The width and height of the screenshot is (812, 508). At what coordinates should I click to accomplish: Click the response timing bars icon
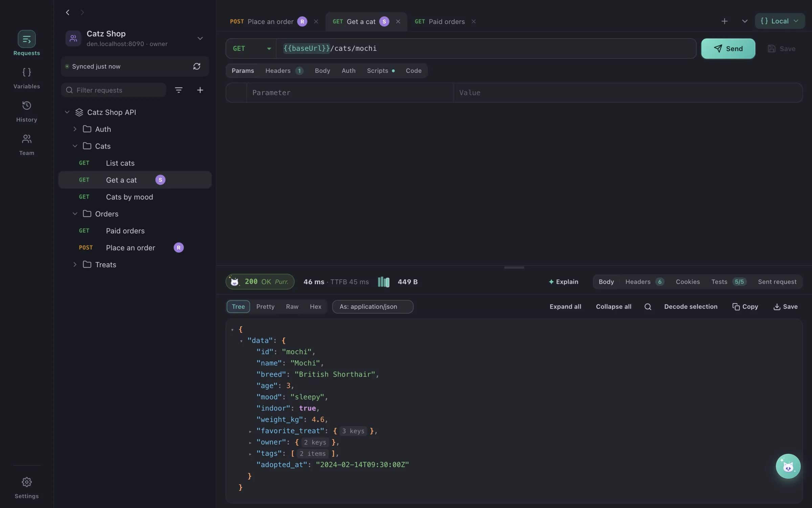[384, 282]
